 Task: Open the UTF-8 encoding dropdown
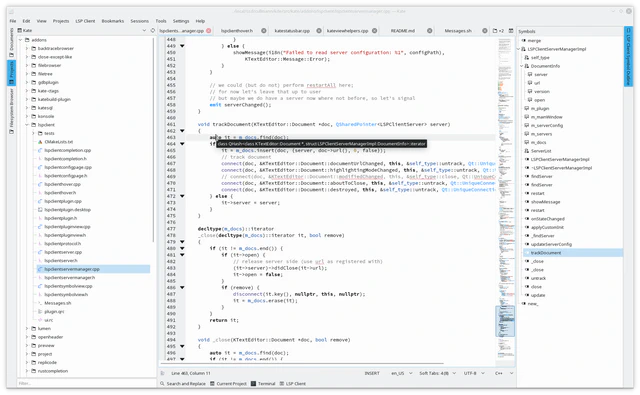[474, 373]
